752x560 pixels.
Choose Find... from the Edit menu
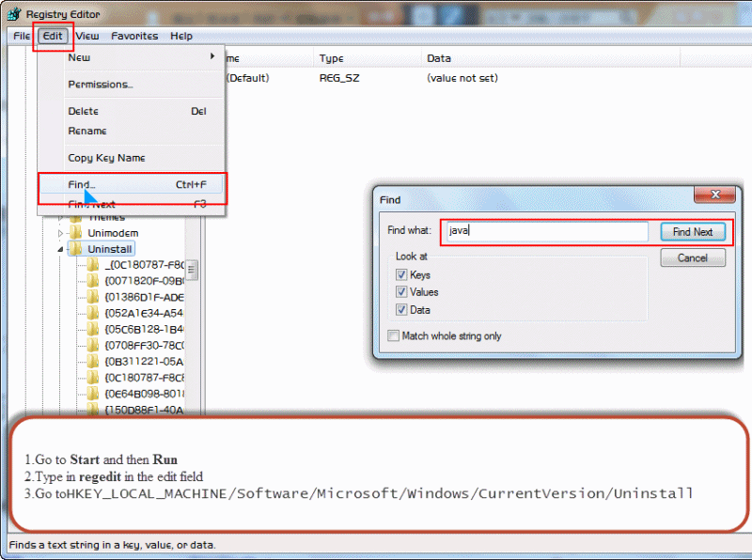point(131,184)
